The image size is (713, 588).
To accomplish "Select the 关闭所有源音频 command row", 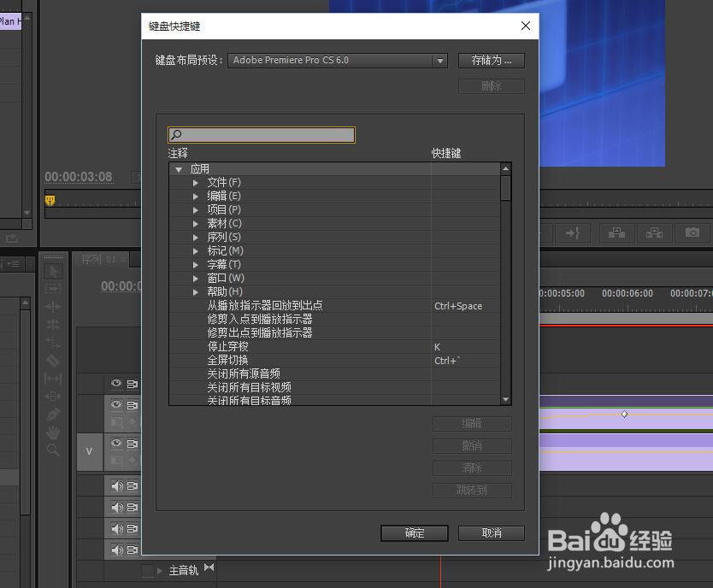I will coord(334,374).
